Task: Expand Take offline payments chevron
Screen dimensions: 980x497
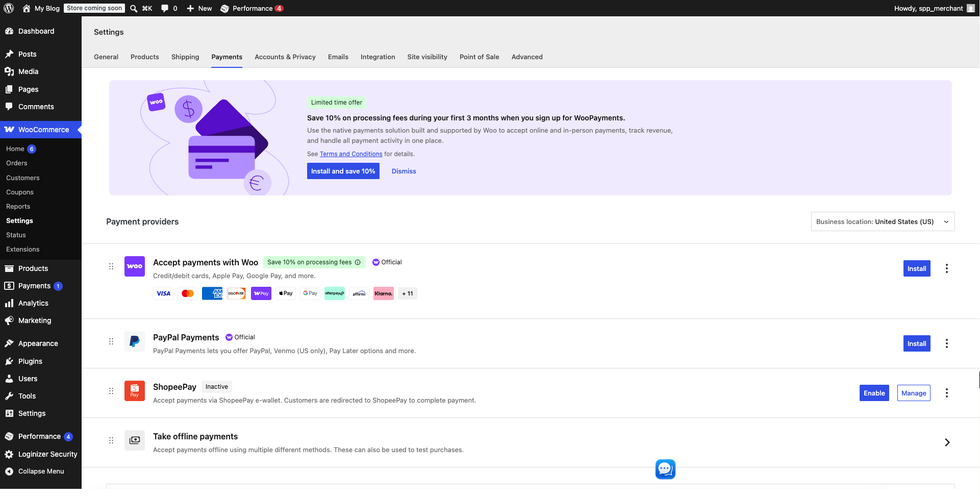Action: (947, 442)
